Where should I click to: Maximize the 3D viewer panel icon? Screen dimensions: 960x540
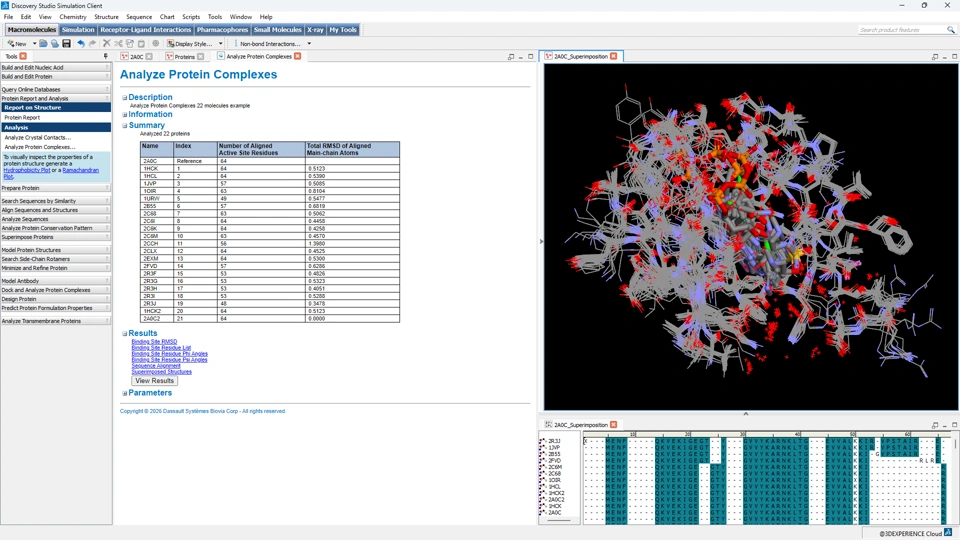(x=954, y=56)
